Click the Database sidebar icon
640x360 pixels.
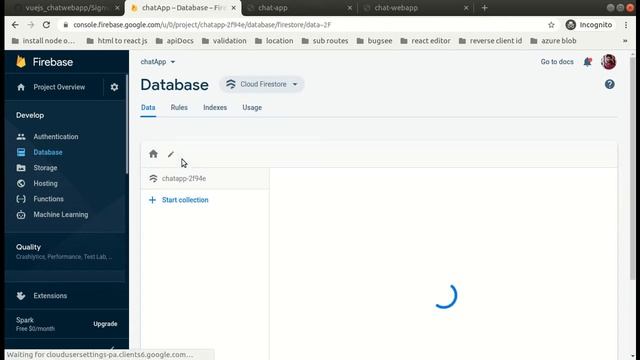pyautogui.click(x=21, y=152)
